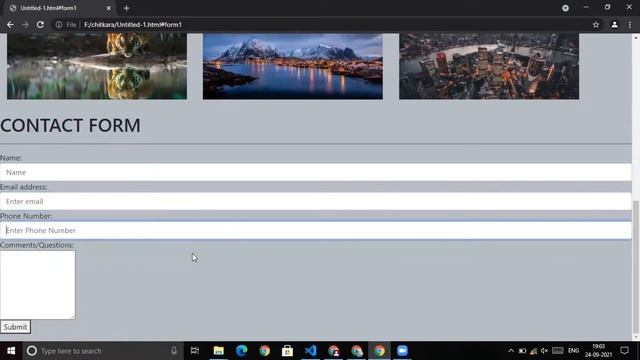Open File Explorer from the taskbar
Viewport: 640px width, 360px height.
(219, 351)
